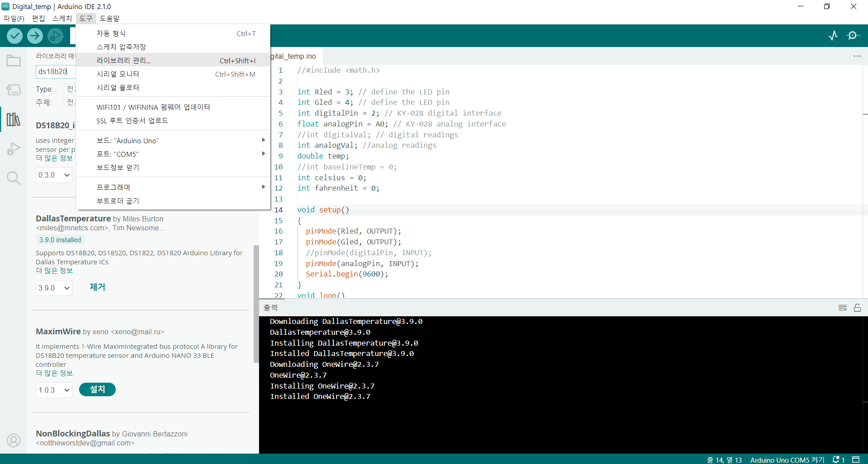
Task: Select the Library Manager sidebar icon
Action: click(14, 119)
